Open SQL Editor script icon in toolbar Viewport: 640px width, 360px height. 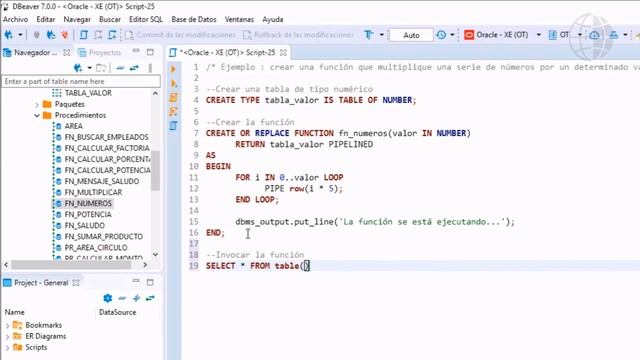click(84, 35)
